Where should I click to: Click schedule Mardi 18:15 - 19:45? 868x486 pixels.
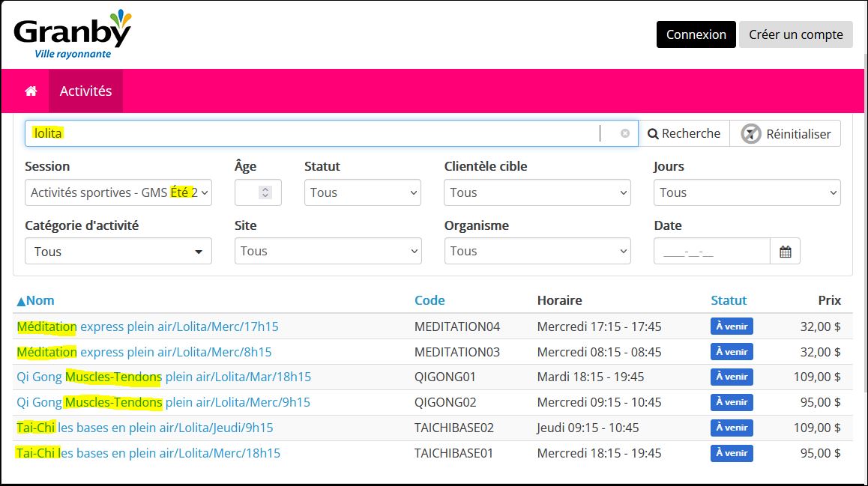(x=591, y=377)
